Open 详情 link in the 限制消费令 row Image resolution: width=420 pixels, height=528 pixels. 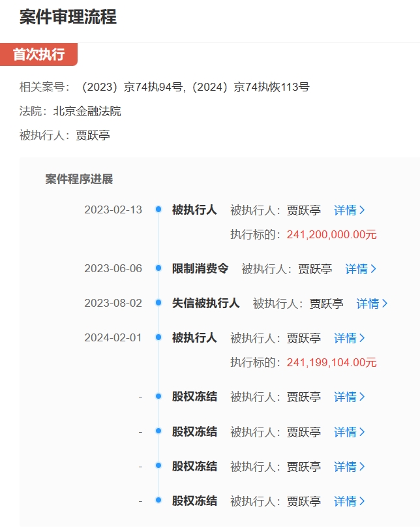[361, 269]
